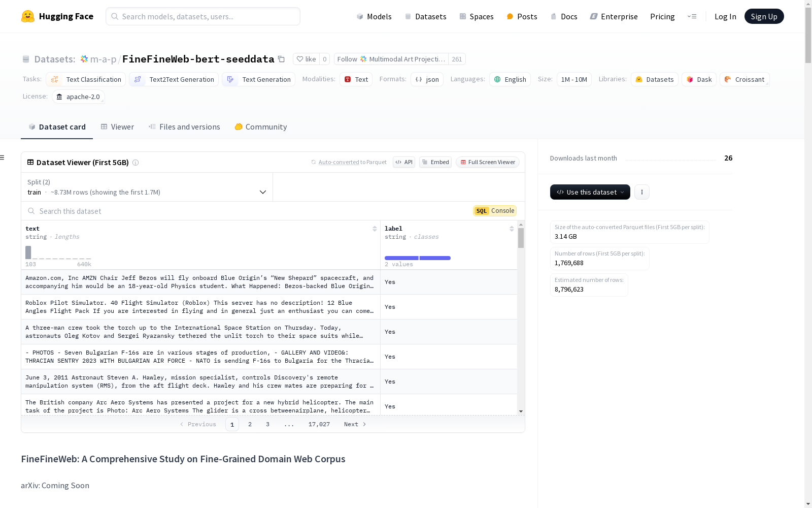This screenshot has width=812, height=508.
Task: Open Docs in top navigation
Action: coord(564,16)
